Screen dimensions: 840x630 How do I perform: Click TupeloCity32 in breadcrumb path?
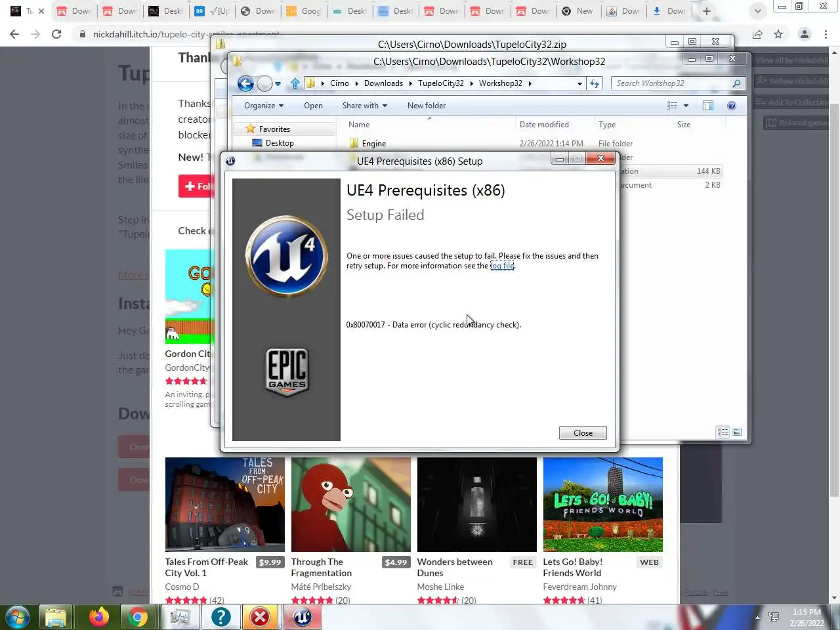click(441, 83)
